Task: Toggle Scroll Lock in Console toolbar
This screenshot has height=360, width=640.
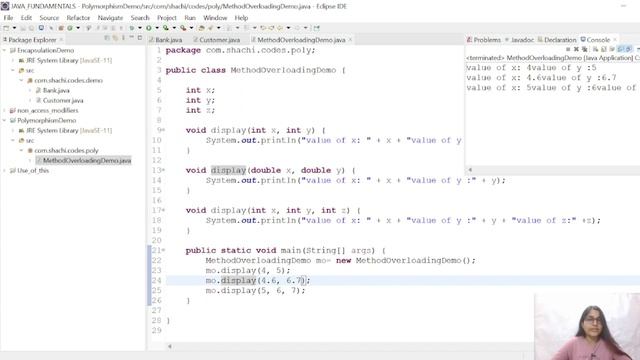Action: click(603, 49)
